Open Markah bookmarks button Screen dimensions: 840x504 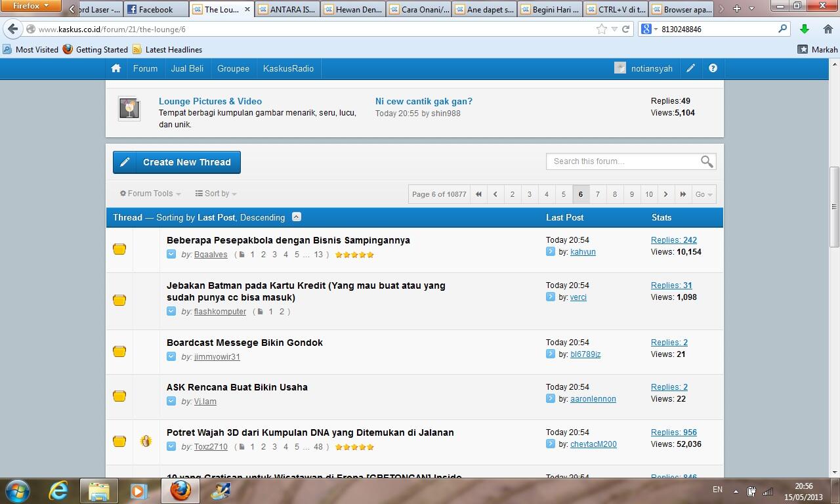point(818,49)
